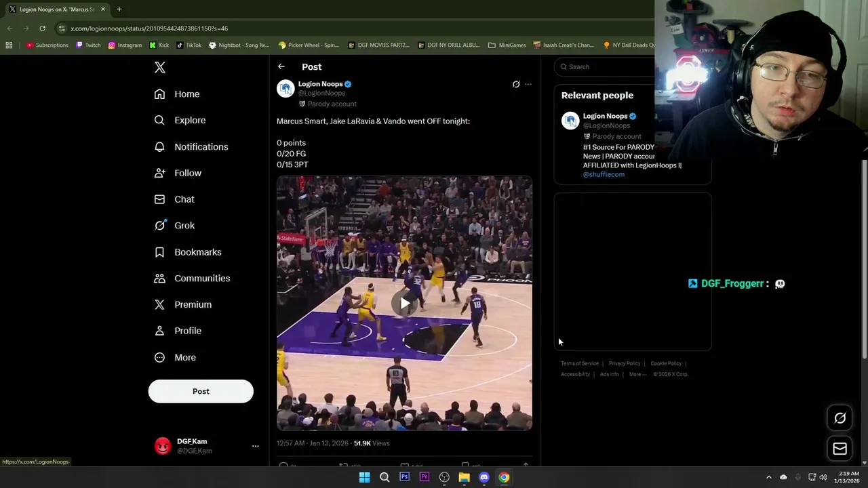Open DGF.Kam account options dots
Screen dimensions: 868x488
coord(256,446)
